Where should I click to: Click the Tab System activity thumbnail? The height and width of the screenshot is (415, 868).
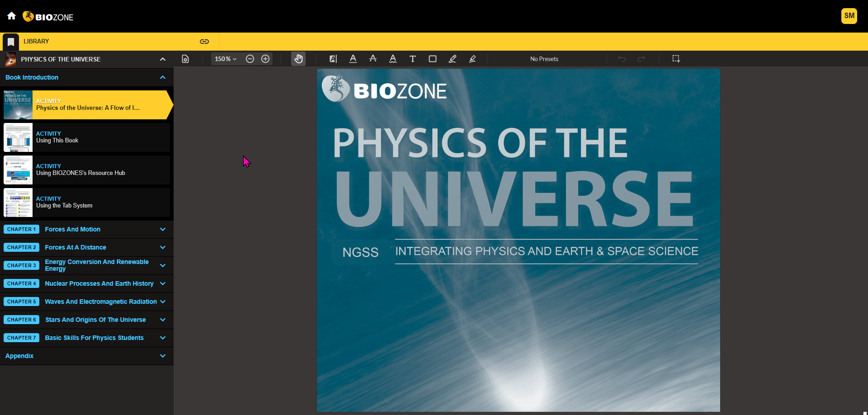pos(18,203)
